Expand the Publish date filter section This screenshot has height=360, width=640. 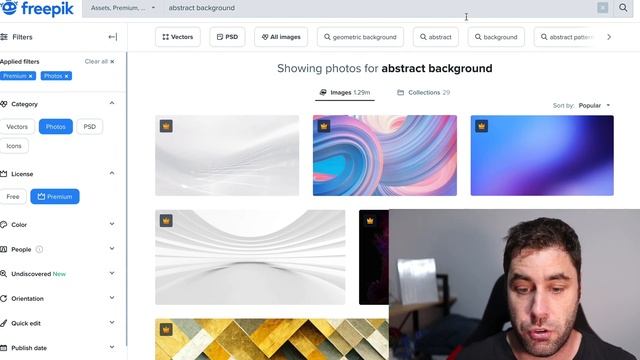pyautogui.click(x=112, y=347)
